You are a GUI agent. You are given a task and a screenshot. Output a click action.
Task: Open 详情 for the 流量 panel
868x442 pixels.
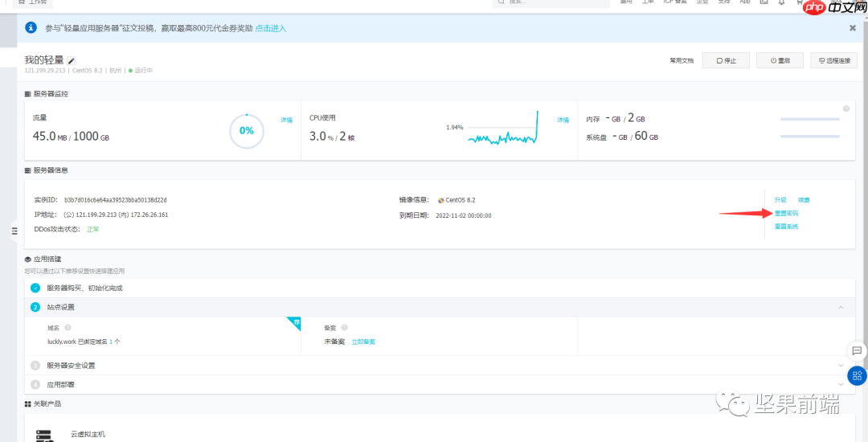[x=286, y=120]
